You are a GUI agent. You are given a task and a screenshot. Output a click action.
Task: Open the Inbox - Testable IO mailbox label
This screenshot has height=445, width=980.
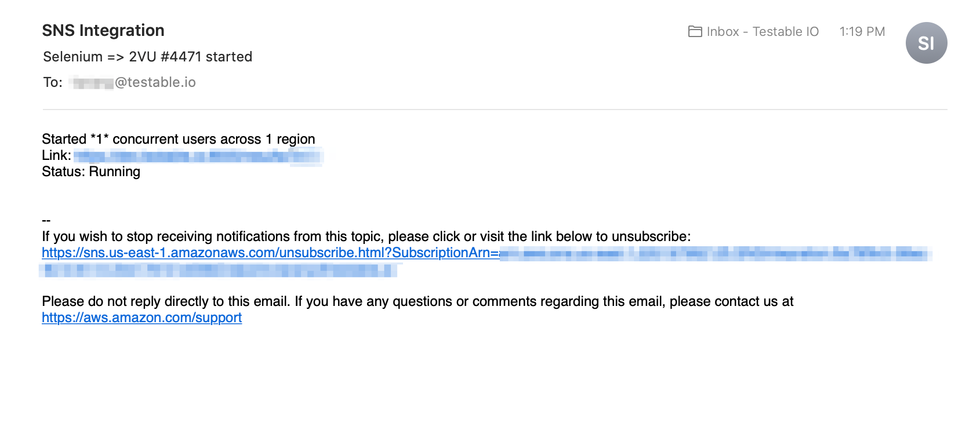[x=763, y=31]
